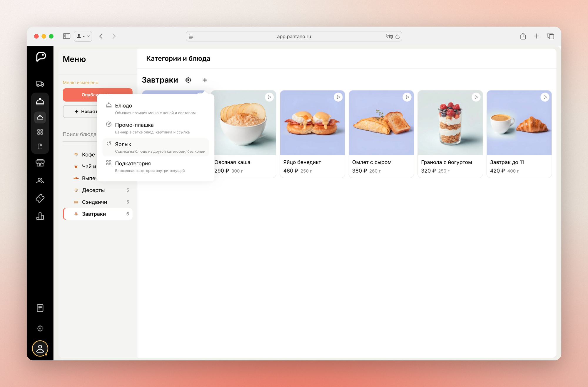This screenshot has width=588, height=387.
Task: Click the Завтрак до 11 dish name
Action: (507, 162)
